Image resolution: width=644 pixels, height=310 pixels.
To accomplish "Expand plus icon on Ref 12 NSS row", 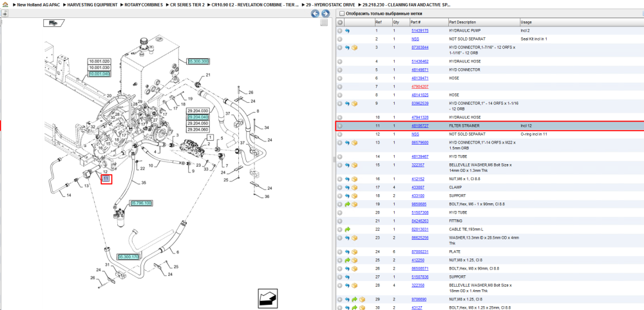I will coord(339,134).
